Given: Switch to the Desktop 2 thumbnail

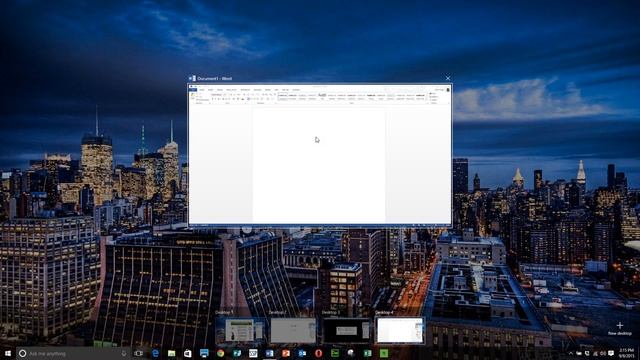Looking at the screenshot, I should [x=293, y=330].
